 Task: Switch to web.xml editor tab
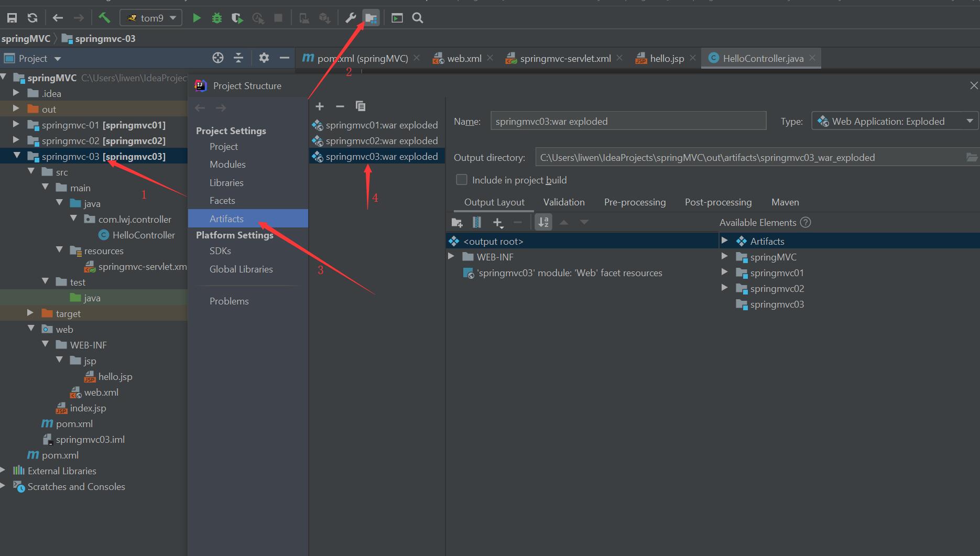[x=463, y=58]
